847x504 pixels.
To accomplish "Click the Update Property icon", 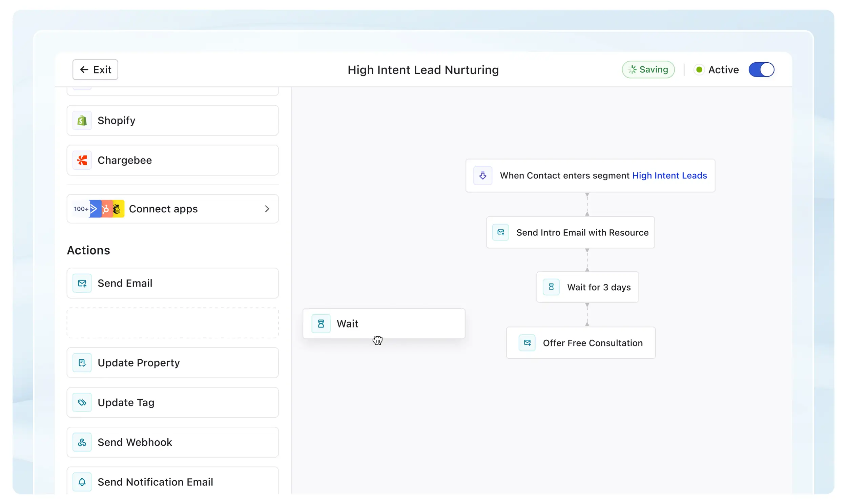I will pos(82,362).
